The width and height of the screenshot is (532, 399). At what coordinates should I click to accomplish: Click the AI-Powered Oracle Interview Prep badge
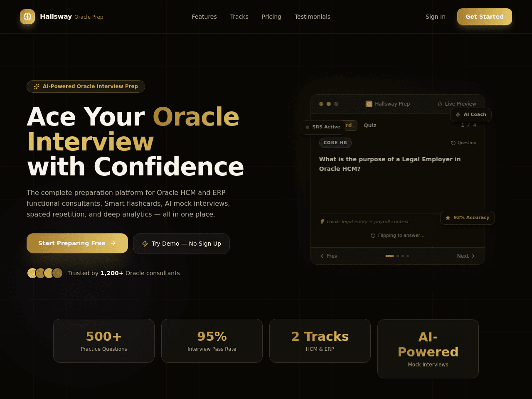[86, 86]
